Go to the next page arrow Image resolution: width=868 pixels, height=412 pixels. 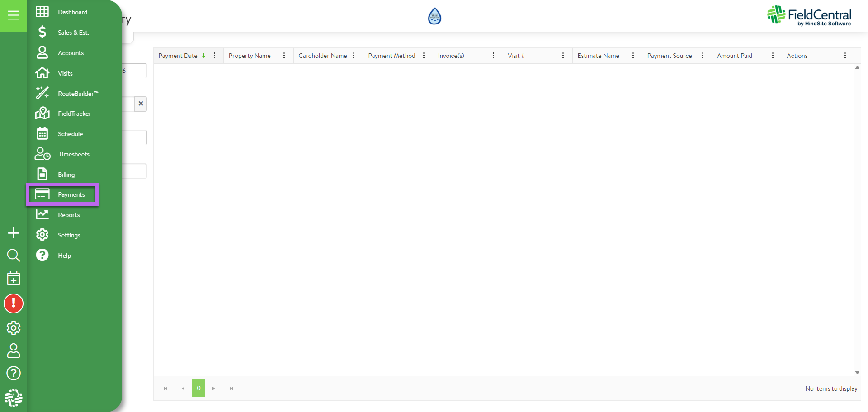(x=214, y=388)
